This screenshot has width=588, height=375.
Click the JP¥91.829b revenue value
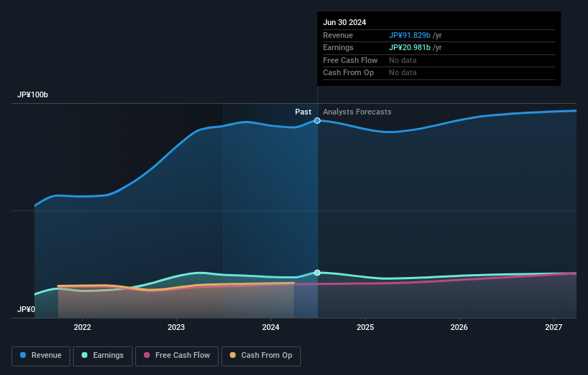pyautogui.click(x=410, y=35)
